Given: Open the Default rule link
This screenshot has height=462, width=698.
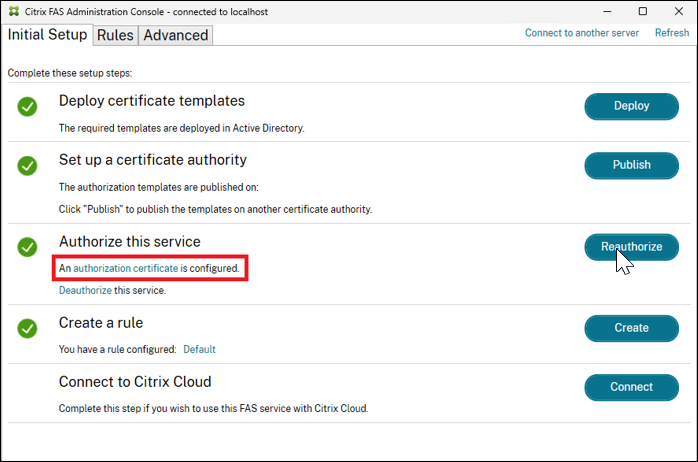Looking at the screenshot, I should pos(199,350).
